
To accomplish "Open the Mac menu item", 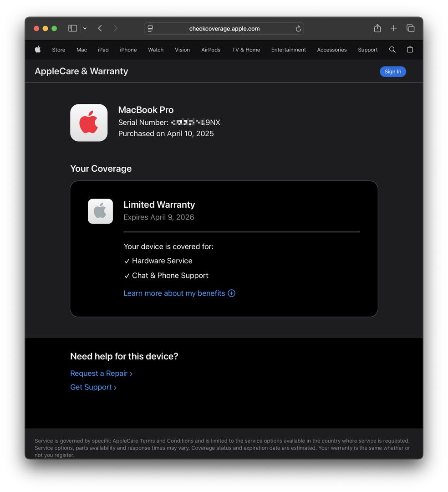I will point(81,50).
